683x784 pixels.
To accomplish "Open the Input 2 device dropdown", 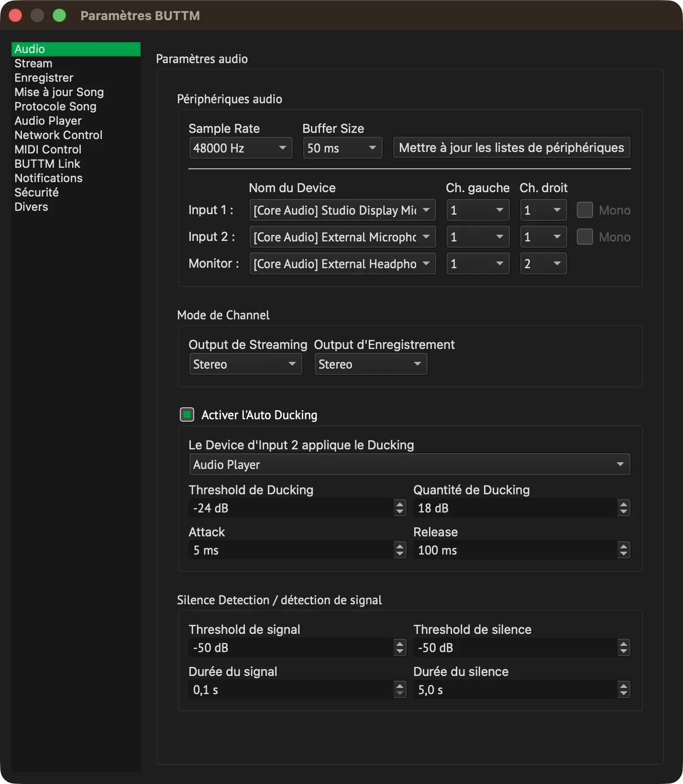I will click(342, 237).
